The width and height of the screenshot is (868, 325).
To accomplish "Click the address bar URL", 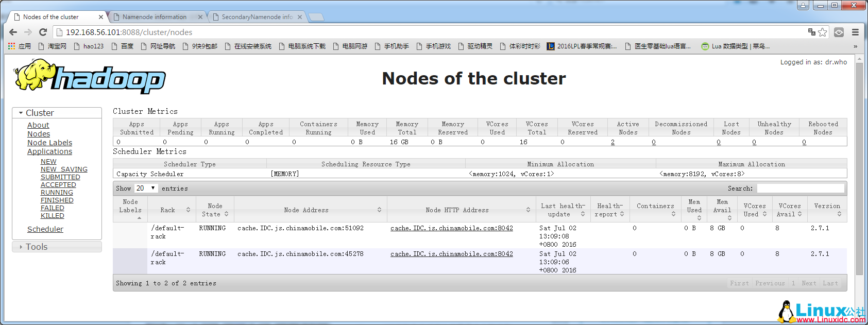I will (x=129, y=32).
